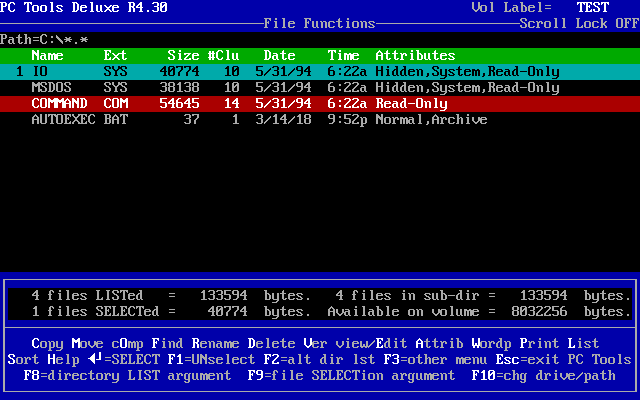Image resolution: width=640 pixels, height=400 pixels.
Task: Click the Size column header
Action: [x=183, y=56]
